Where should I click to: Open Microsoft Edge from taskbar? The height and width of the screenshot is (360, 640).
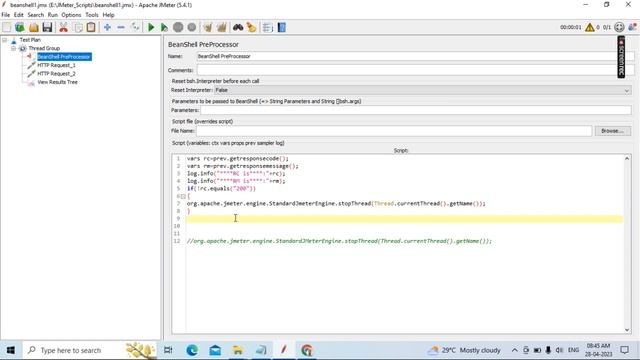click(192, 350)
